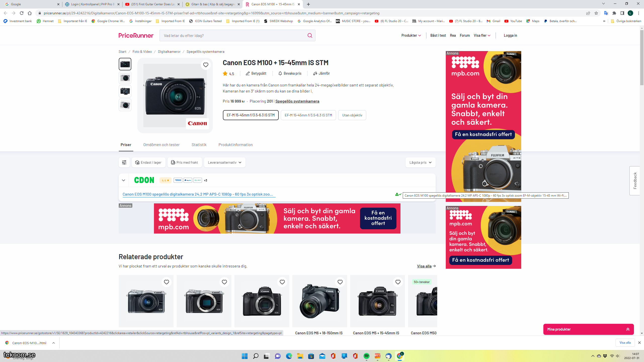Image resolution: width=644 pixels, height=362 pixels.
Task: Switch to Produktinformation tab
Action: (235, 145)
